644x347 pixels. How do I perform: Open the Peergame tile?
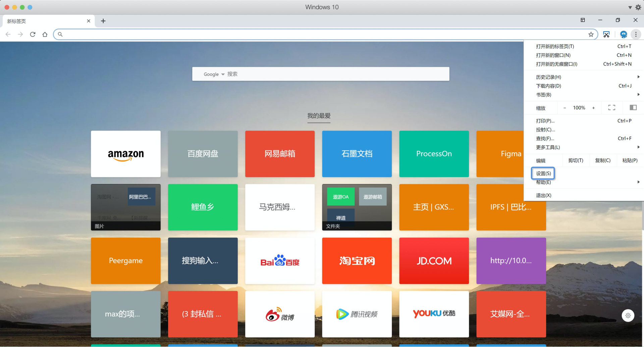pyautogui.click(x=126, y=261)
